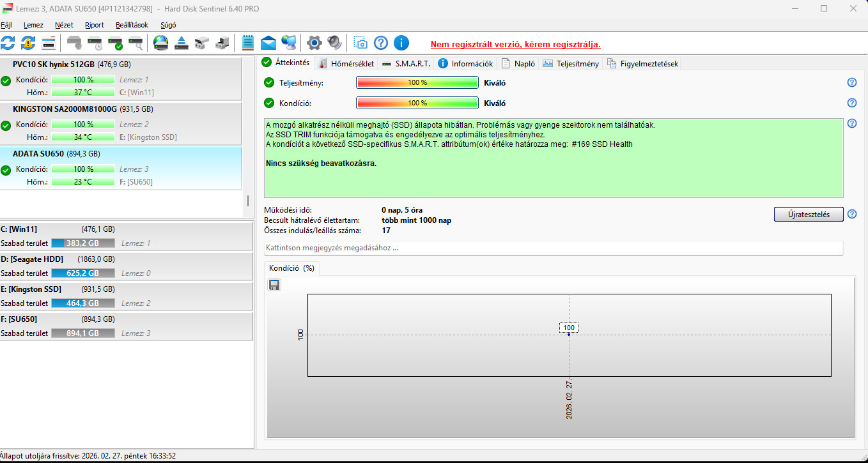The height and width of the screenshot is (463, 868).
Task: Click the 100 data point label in graph
Action: [569, 328]
